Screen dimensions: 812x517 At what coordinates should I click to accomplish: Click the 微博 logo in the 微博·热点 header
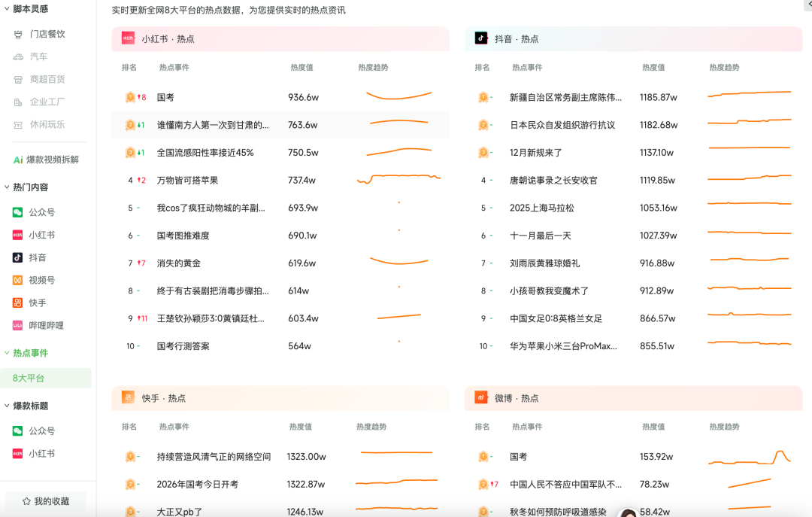tap(481, 398)
